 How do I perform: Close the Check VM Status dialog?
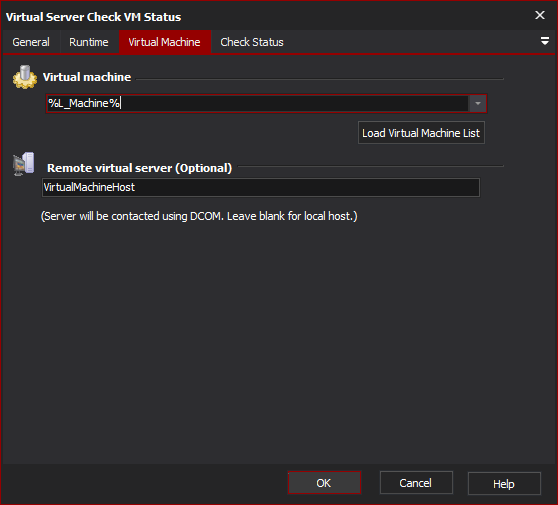(539, 15)
